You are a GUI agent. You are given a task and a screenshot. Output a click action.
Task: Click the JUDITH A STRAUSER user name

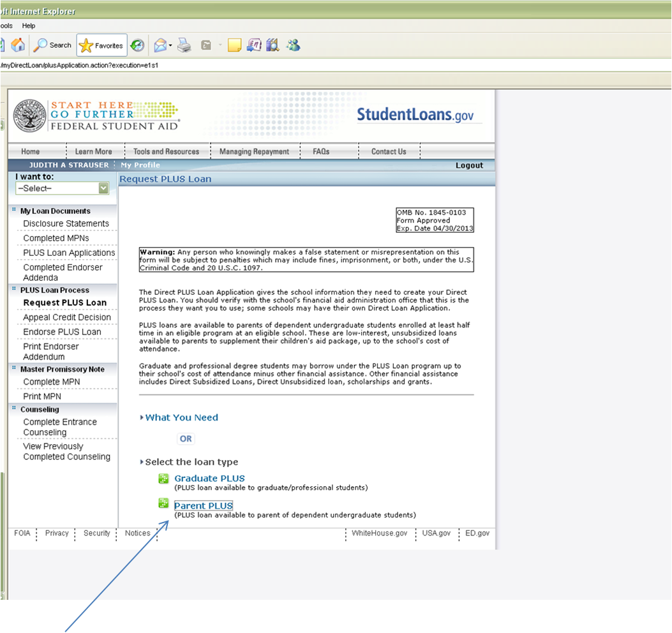(69, 165)
